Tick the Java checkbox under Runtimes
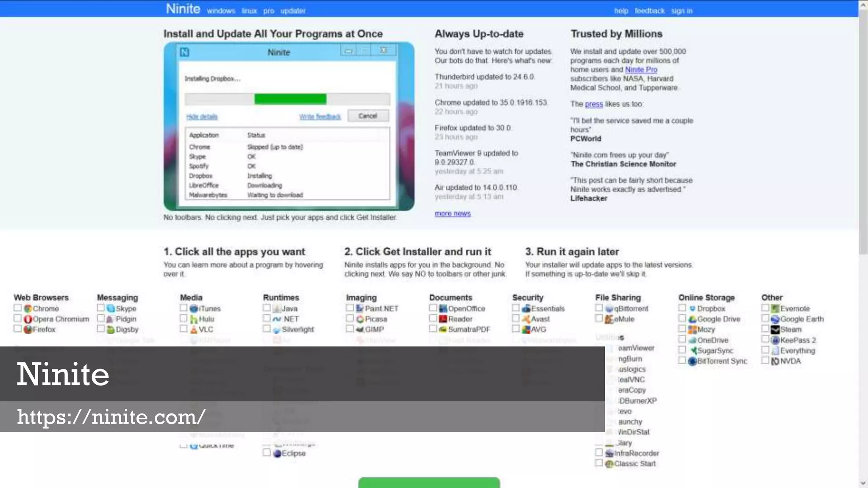The height and width of the screenshot is (488, 868). point(267,308)
